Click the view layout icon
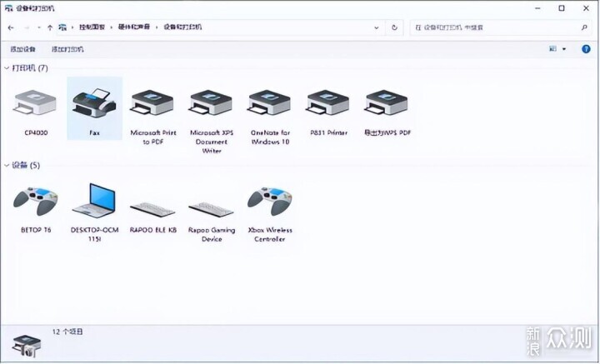Image resolution: width=600 pixels, height=364 pixels. (553, 49)
